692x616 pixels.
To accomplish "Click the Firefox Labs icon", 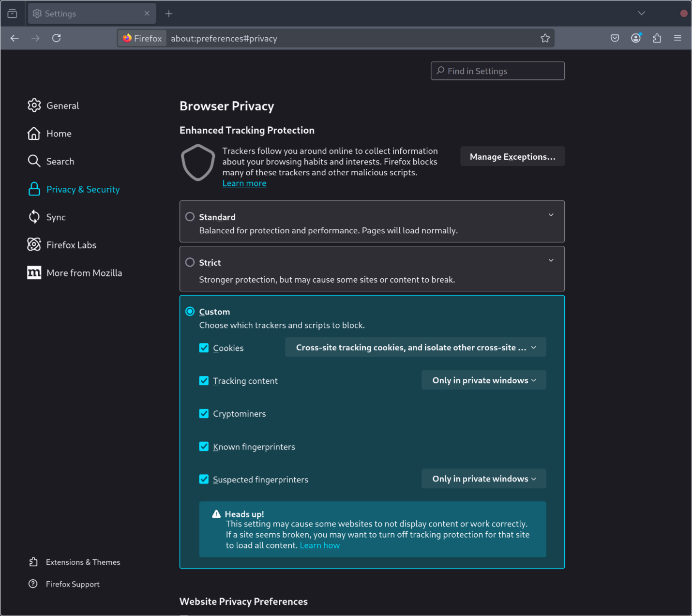I will tap(34, 245).
